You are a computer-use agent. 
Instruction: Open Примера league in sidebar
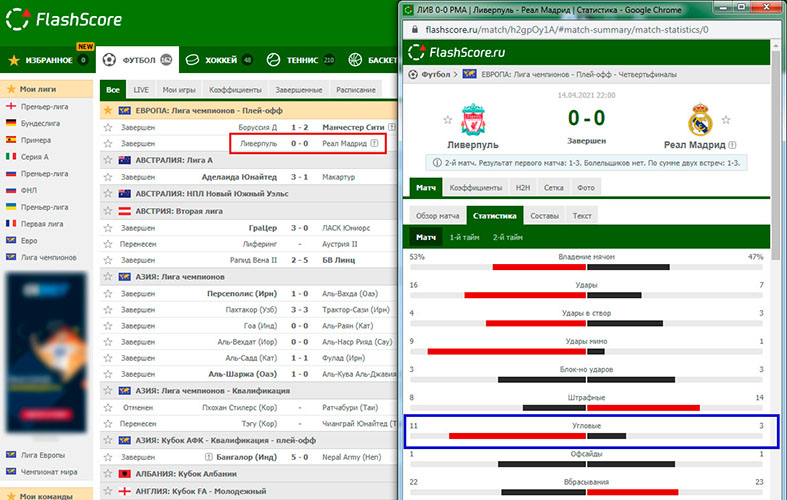tap(36, 140)
